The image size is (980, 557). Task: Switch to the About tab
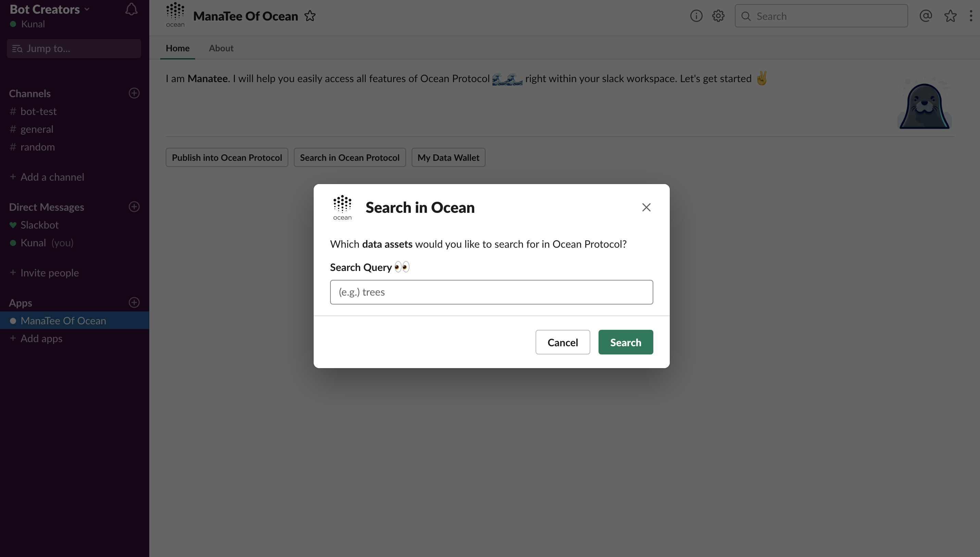[x=221, y=48]
